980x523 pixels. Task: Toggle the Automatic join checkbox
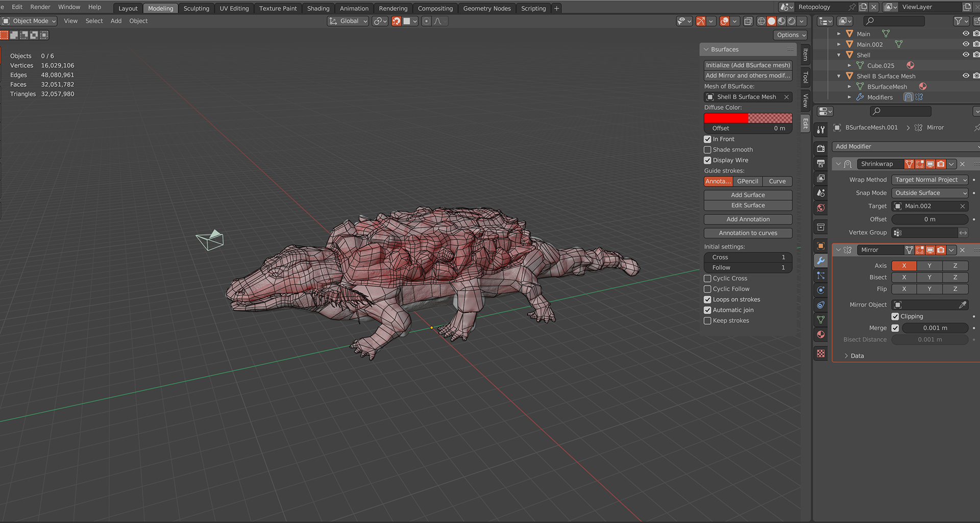(707, 310)
